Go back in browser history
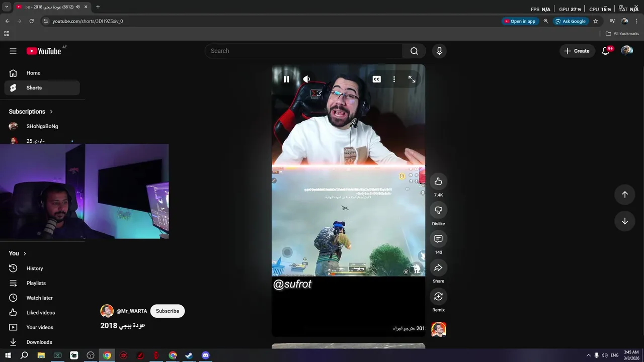Image resolution: width=644 pixels, height=362 pixels. pyautogui.click(x=7, y=21)
